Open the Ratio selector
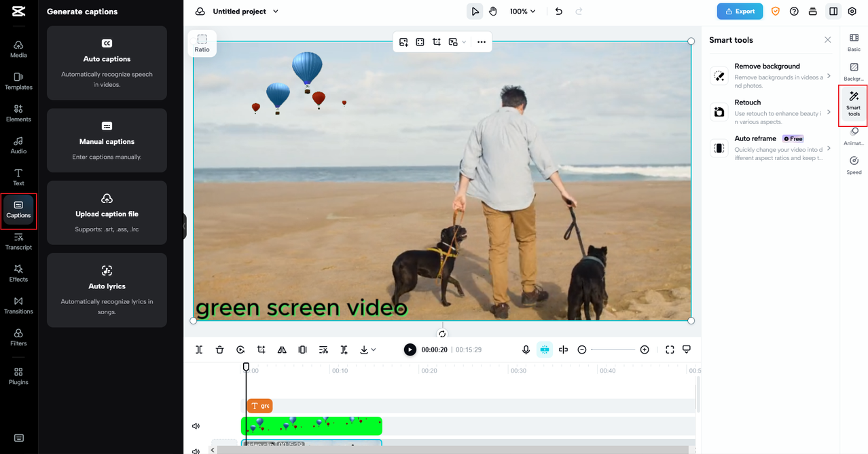The image size is (868, 454). click(x=202, y=43)
